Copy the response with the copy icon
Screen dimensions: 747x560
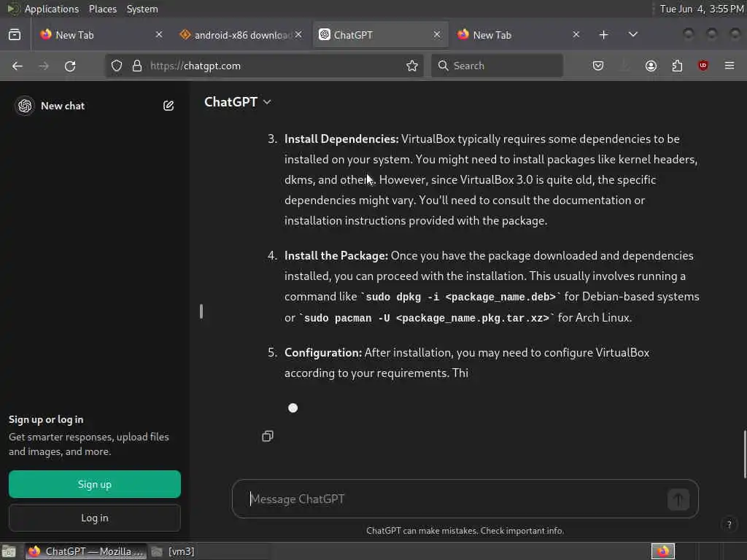[267, 436]
